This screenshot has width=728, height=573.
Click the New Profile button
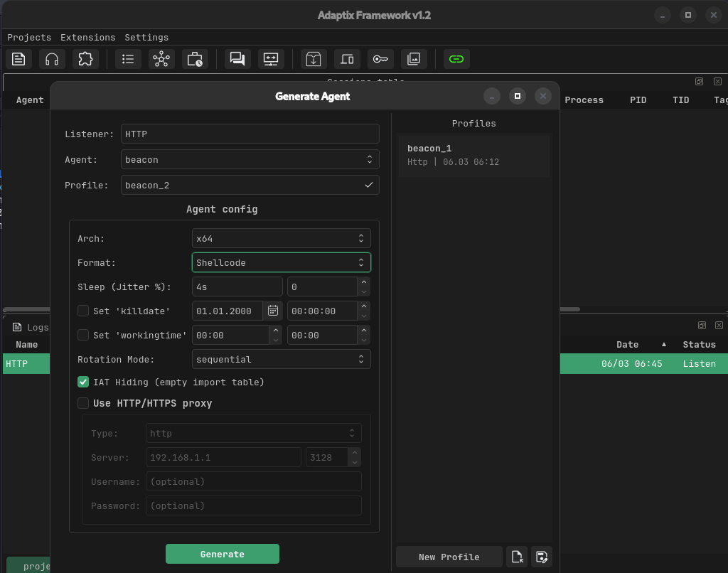[449, 557]
